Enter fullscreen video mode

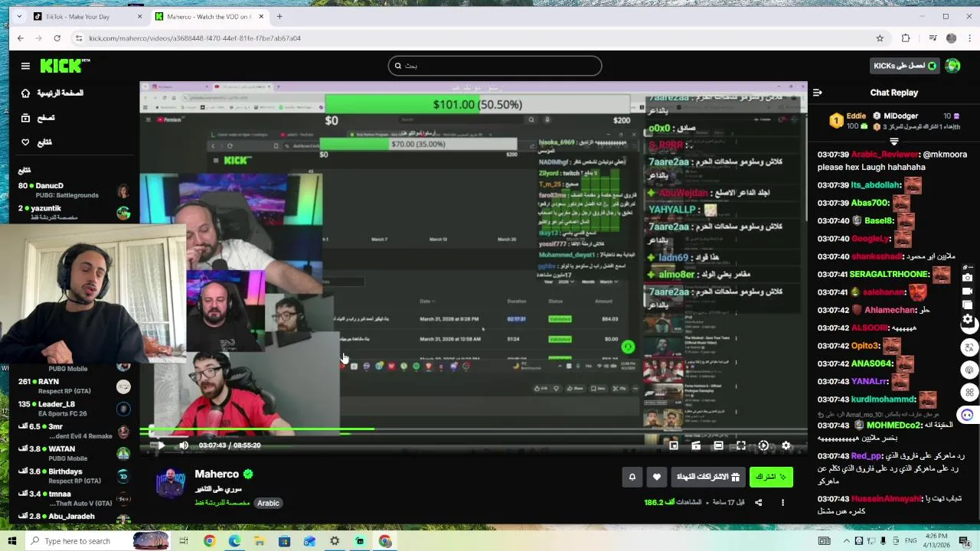click(x=740, y=445)
